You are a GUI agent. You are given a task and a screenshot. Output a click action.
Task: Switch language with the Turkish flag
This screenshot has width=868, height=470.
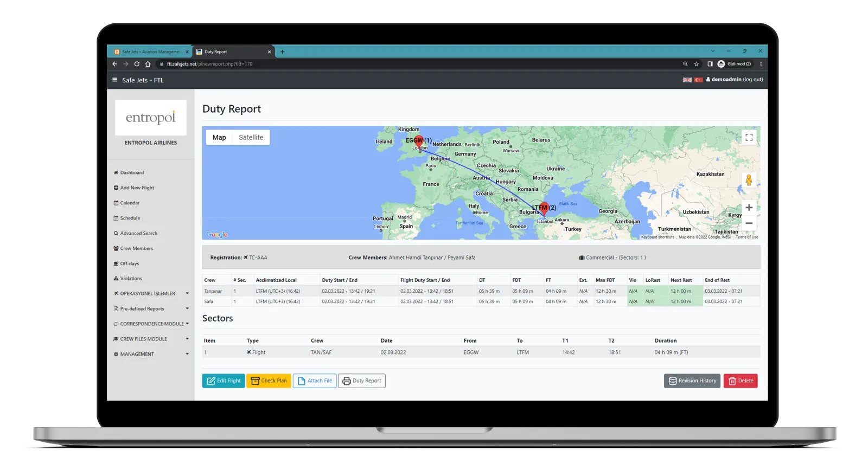(x=699, y=80)
